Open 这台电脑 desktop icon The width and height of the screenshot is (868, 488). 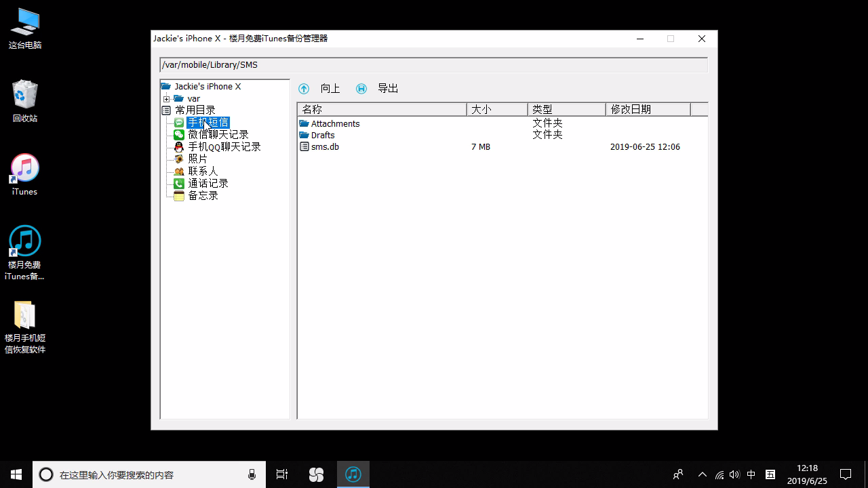[x=25, y=29]
